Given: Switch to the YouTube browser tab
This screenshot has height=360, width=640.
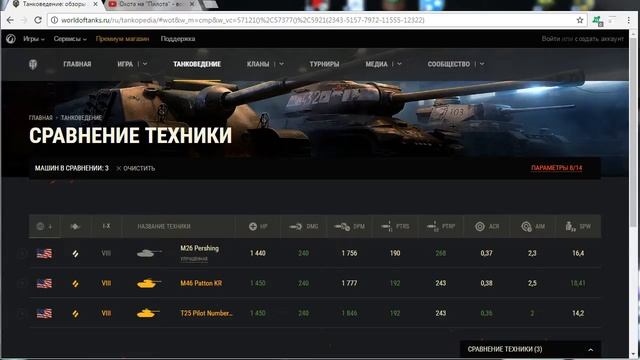Looking at the screenshot, I should tap(151, 4).
